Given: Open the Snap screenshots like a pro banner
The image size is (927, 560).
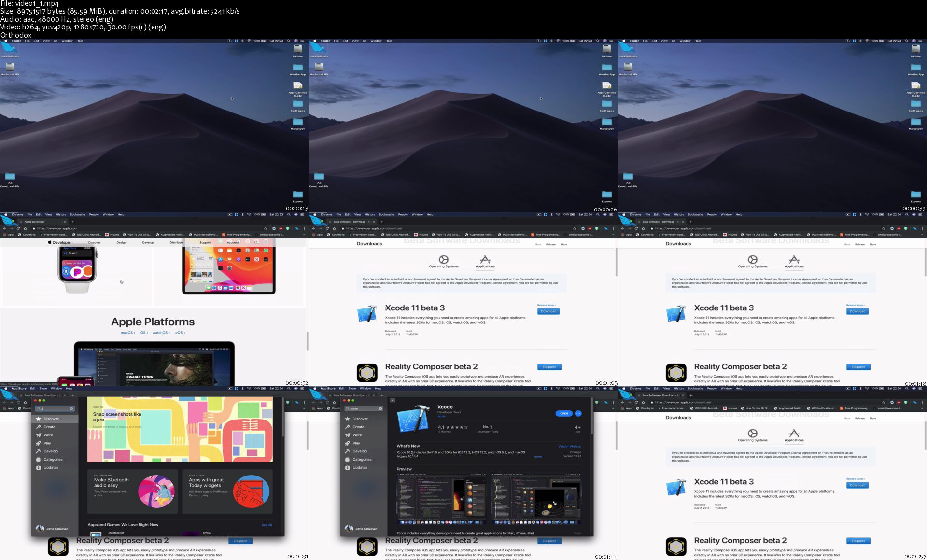Looking at the screenshot, I should pyautogui.click(x=180, y=430).
